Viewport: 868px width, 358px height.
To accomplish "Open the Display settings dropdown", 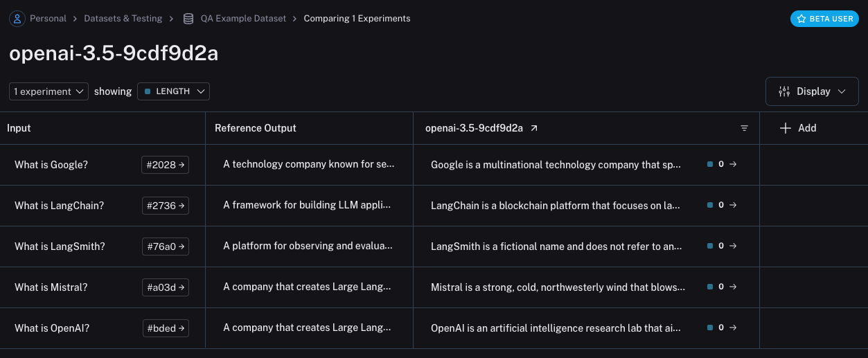I will pyautogui.click(x=812, y=91).
